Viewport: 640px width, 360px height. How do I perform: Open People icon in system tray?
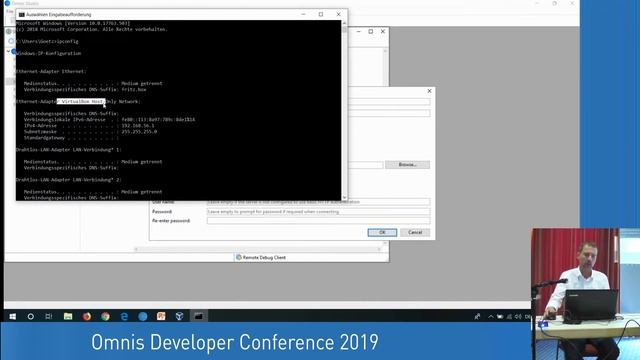click(477, 316)
